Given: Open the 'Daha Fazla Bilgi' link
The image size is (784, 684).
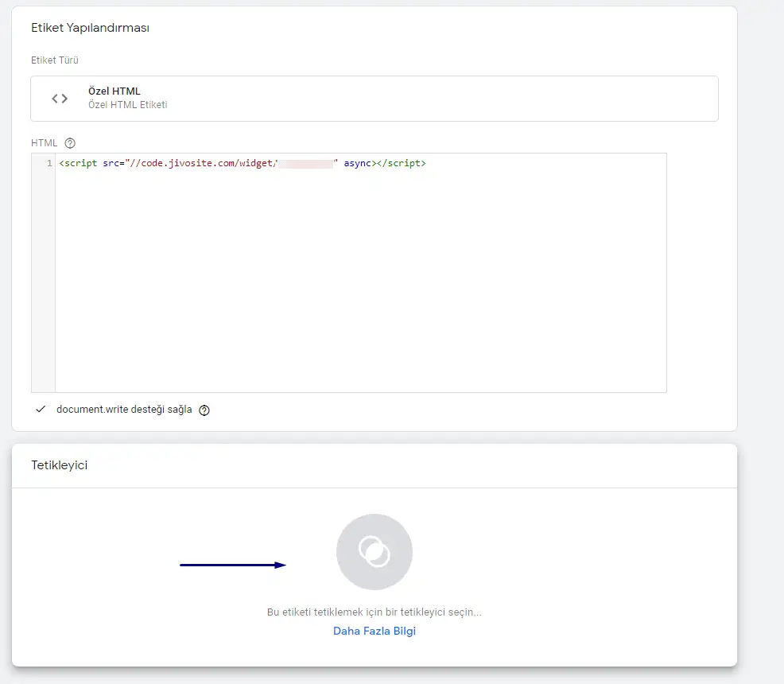Looking at the screenshot, I should pyautogui.click(x=374, y=631).
